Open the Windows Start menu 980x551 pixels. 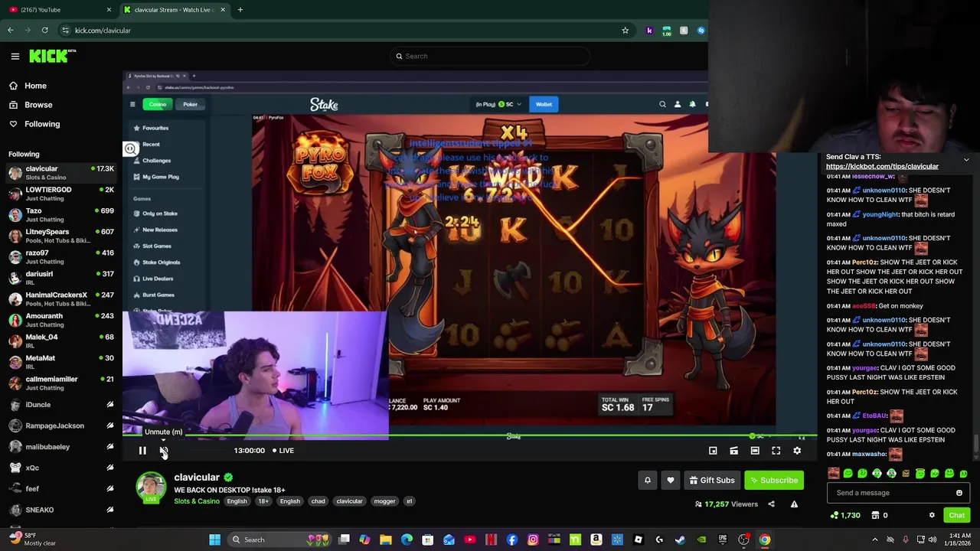pyautogui.click(x=215, y=540)
